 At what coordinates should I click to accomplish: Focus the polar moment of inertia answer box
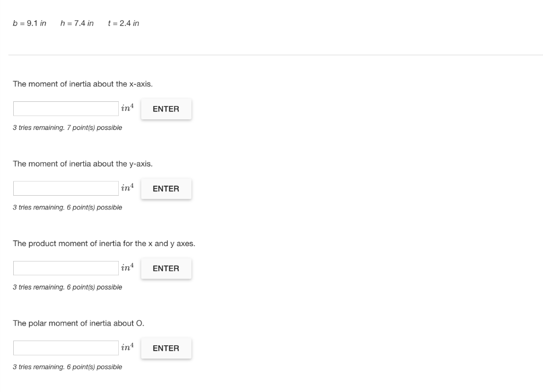click(x=66, y=348)
